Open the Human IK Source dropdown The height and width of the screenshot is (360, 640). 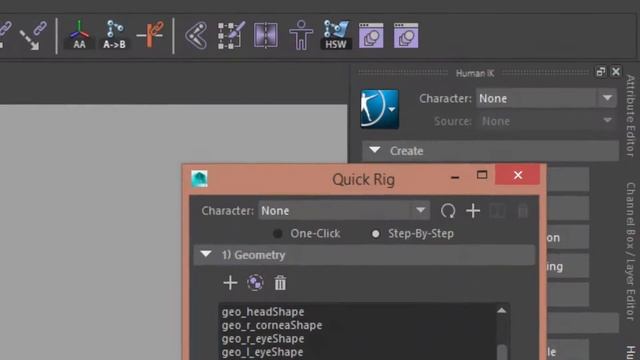click(546, 121)
